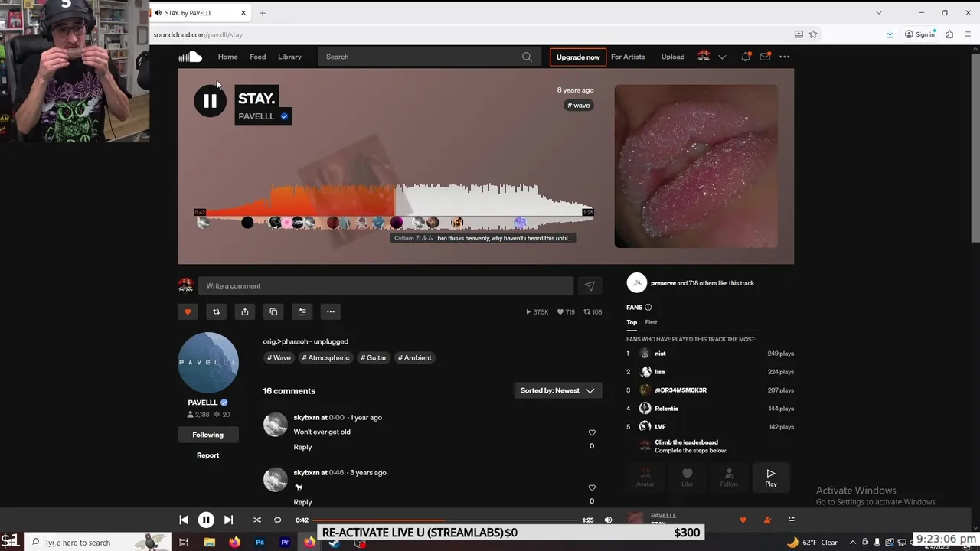Expand the List all tabs chevron

pyautogui.click(x=879, y=13)
